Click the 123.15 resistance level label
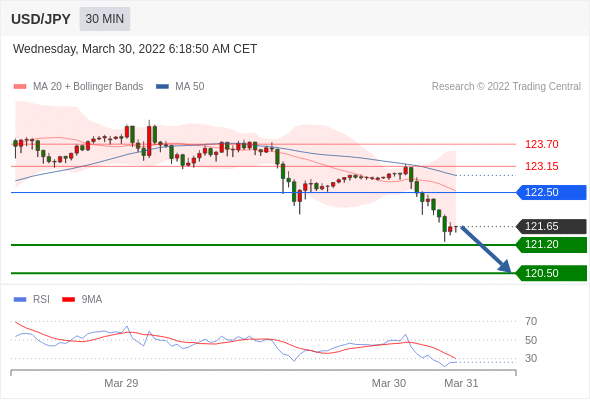 541,166
